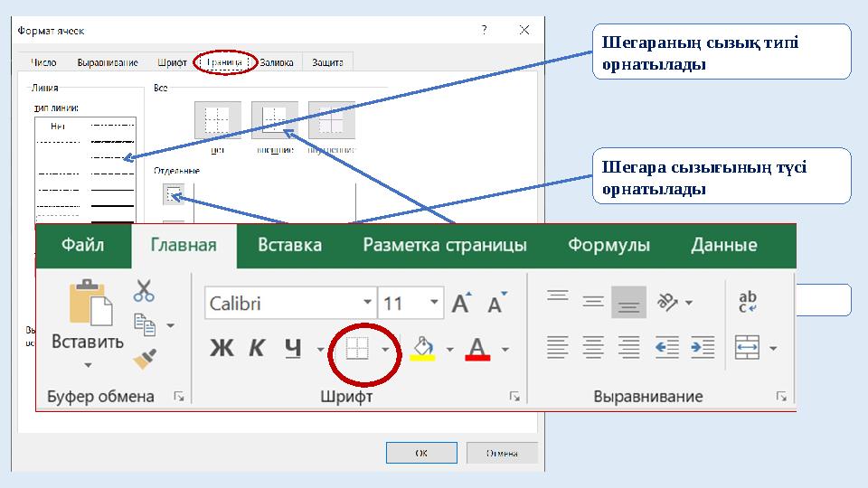Click the help question mark in the dialog
Image resolution: width=868 pixels, height=488 pixels.
tap(485, 30)
